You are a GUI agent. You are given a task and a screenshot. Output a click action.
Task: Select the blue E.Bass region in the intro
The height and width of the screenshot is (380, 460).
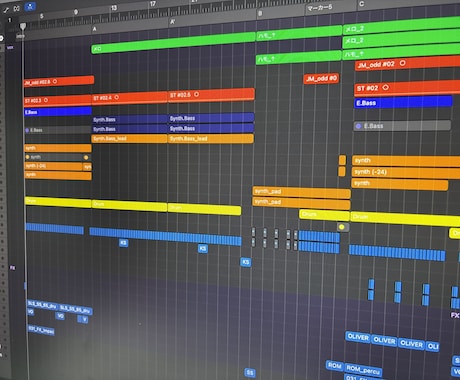pyautogui.click(x=58, y=111)
